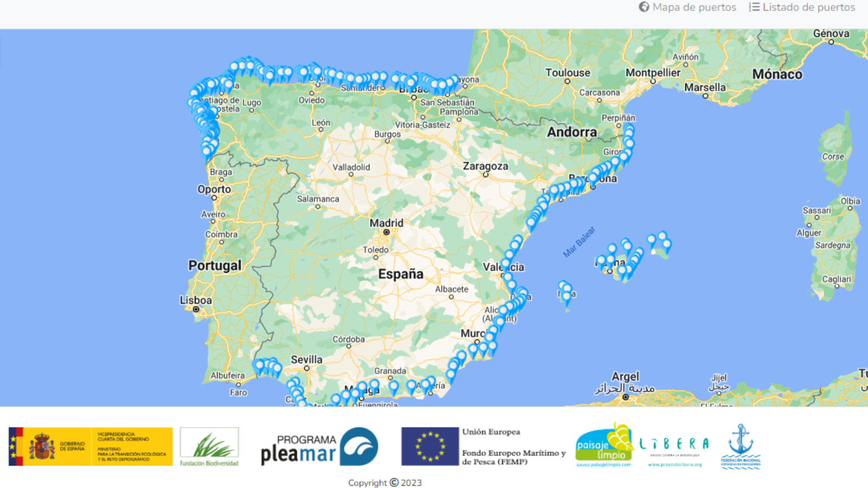The image size is (868, 488).
Task: Click the anchor Federación Nacional logo
Action: [x=741, y=447]
